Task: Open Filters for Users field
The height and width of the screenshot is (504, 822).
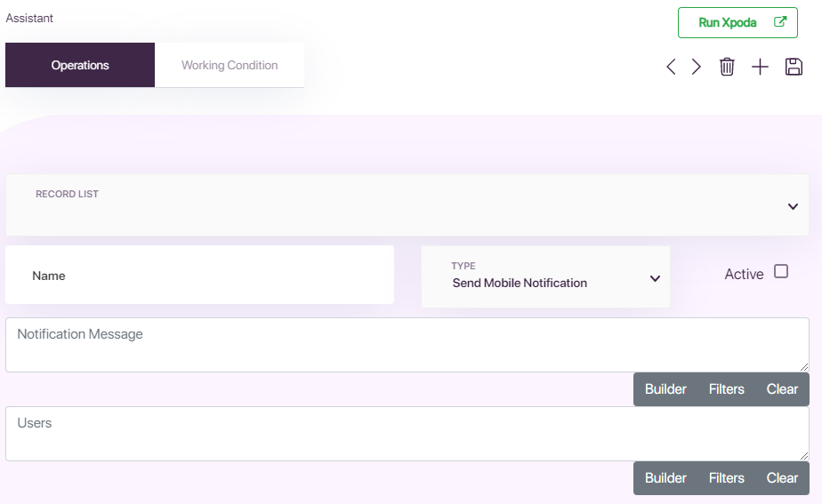Action: click(727, 478)
